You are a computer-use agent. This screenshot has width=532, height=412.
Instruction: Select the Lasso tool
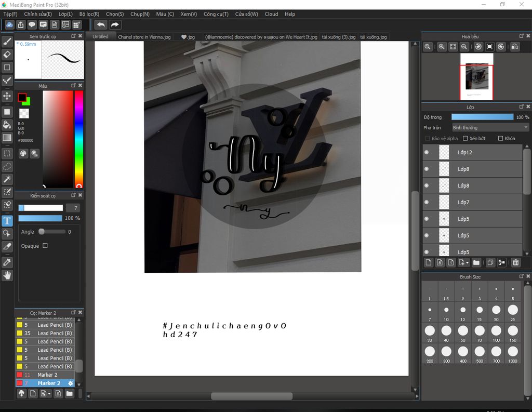pyautogui.click(x=7, y=166)
